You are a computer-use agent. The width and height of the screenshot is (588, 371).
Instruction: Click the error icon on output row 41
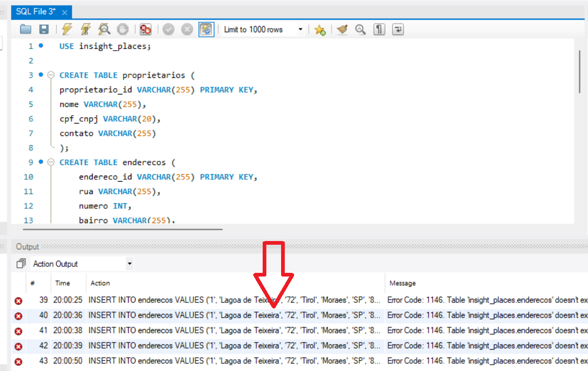[18, 331]
